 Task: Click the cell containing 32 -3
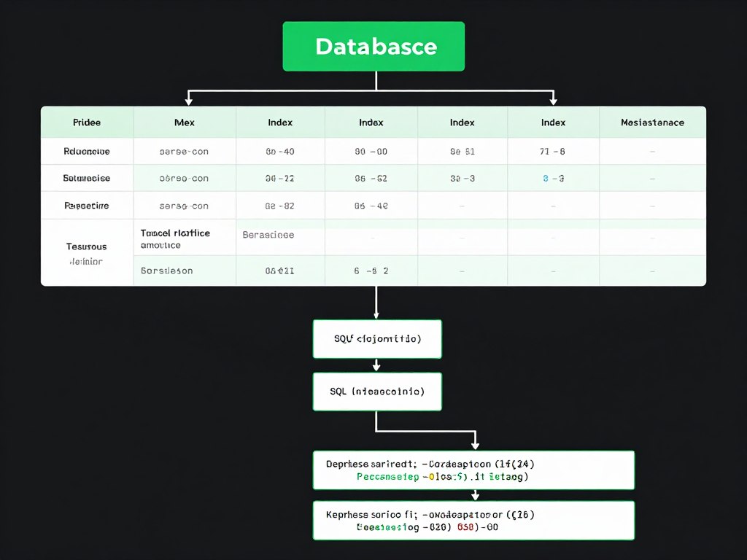pyautogui.click(x=462, y=178)
